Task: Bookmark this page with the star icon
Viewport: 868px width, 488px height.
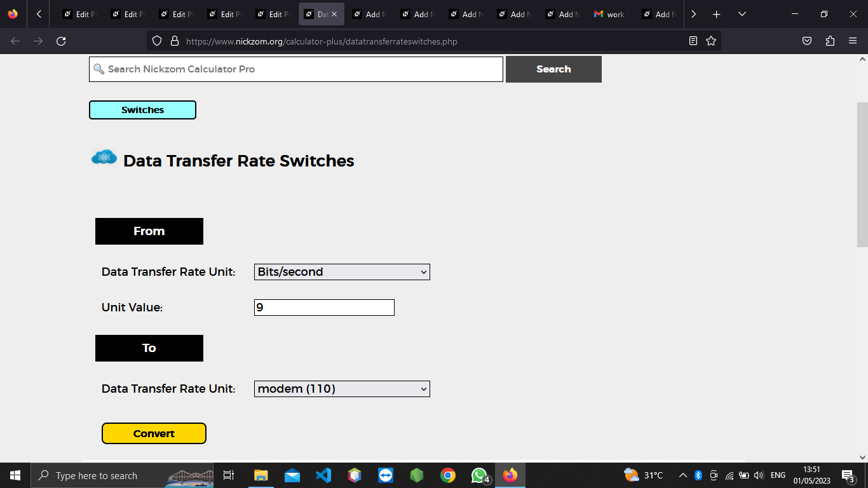Action: pyautogui.click(x=711, y=41)
